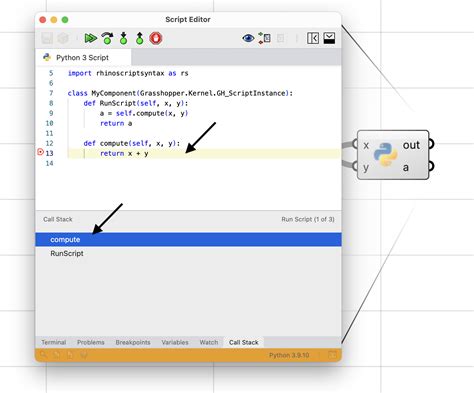Select the compute call stack frame
This screenshot has height=393, width=474.
tap(188, 240)
